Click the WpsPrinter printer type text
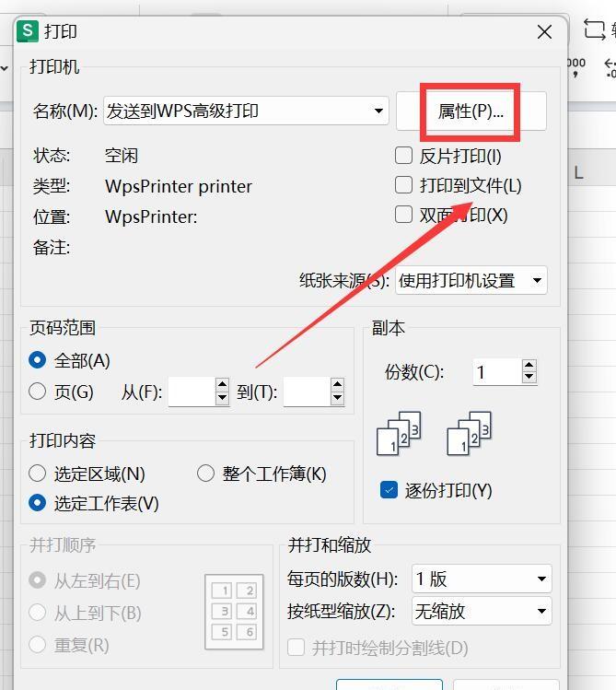 (x=179, y=187)
